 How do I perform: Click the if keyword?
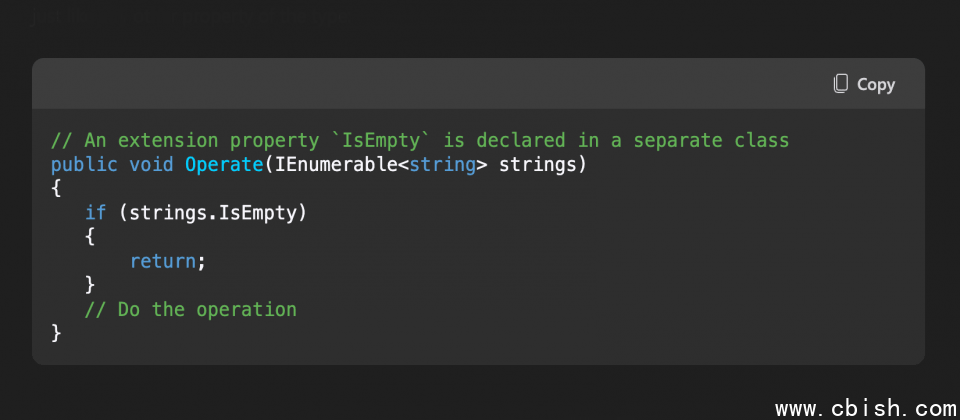pyautogui.click(x=96, y=212)
